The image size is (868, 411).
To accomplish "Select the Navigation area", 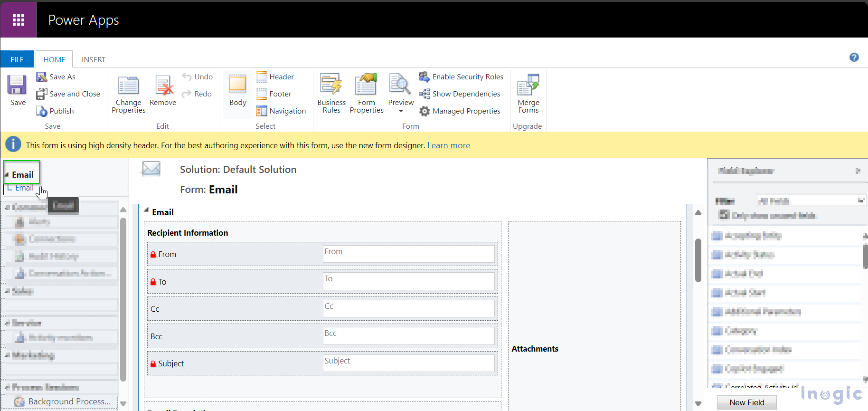I will click(281, 111).
